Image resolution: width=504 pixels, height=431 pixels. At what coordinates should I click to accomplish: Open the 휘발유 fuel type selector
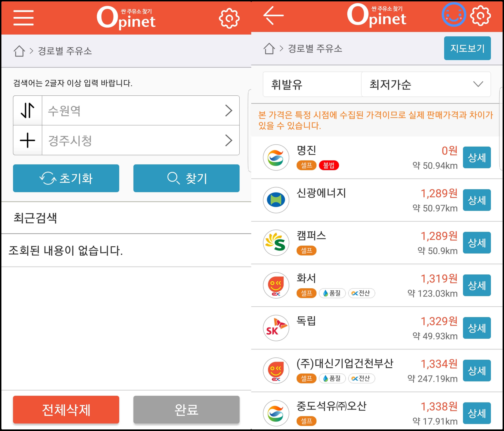(312, 84)
